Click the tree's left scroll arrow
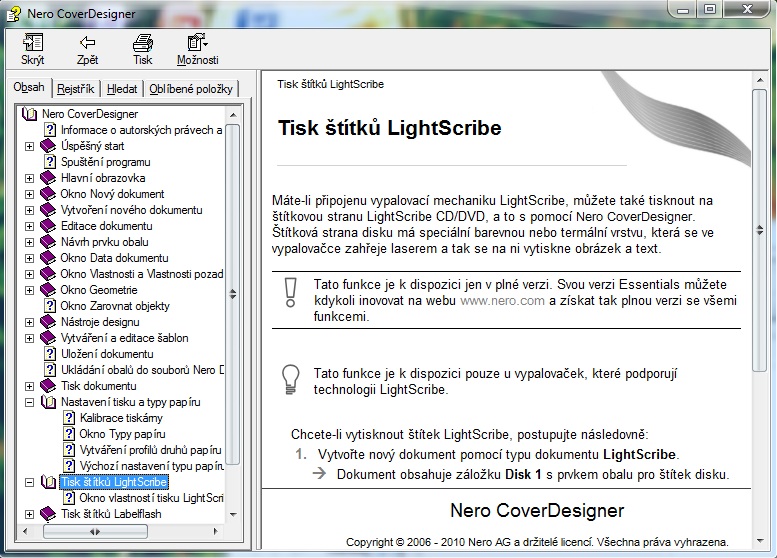The image size is (777, 558). 25,531
